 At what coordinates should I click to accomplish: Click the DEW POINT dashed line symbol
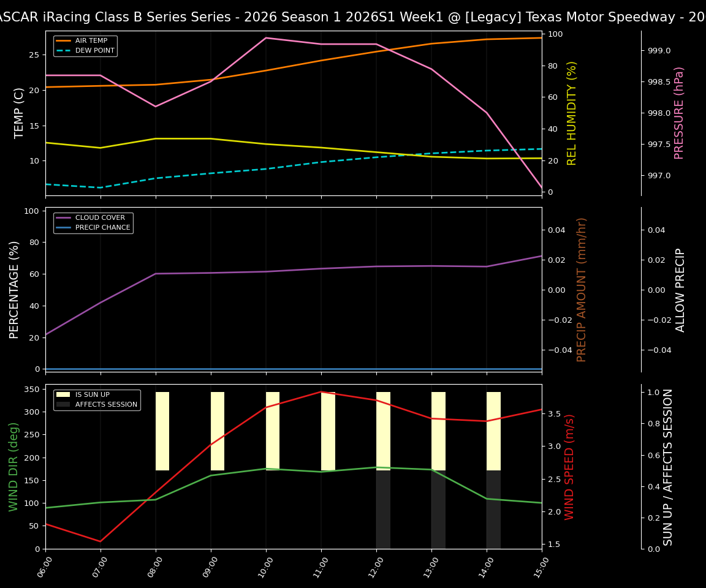click(64, 50)
